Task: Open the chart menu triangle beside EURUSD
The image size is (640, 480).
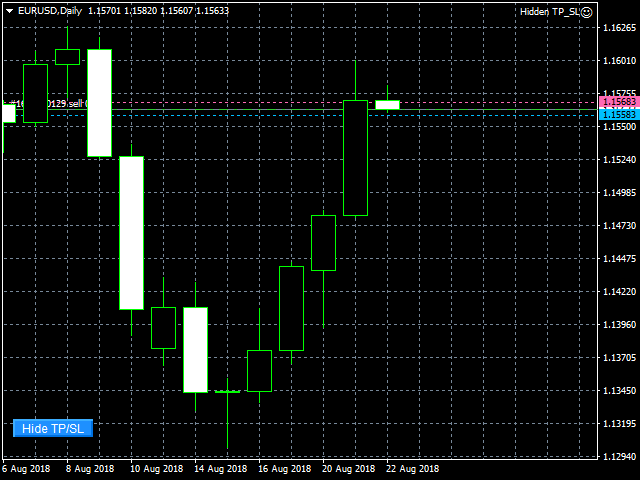Action: click(x=9, y=11)
